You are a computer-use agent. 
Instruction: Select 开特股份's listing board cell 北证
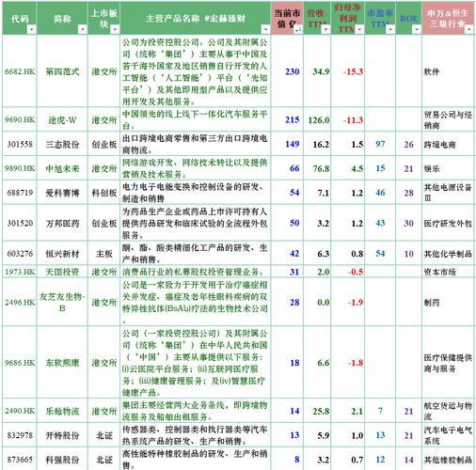(x=104, y=435)
